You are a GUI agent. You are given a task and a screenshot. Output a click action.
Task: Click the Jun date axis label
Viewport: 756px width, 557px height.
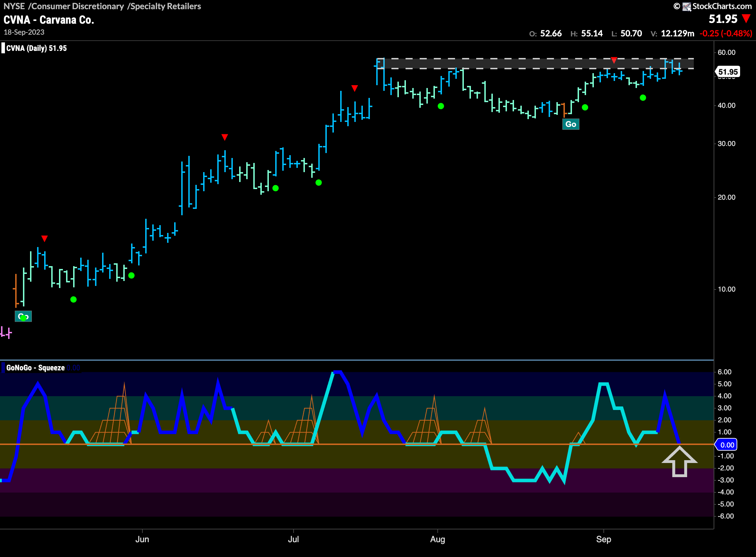pyautogui.click(x=142, y=539)
